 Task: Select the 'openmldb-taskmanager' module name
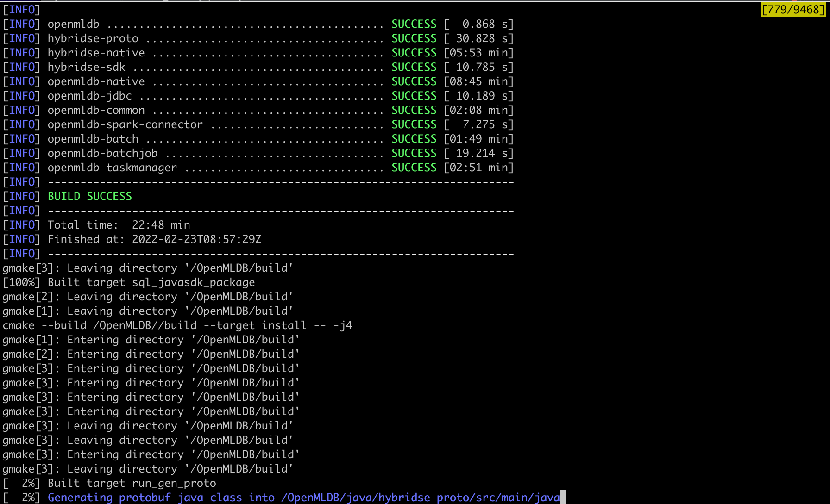pos(112,168)
